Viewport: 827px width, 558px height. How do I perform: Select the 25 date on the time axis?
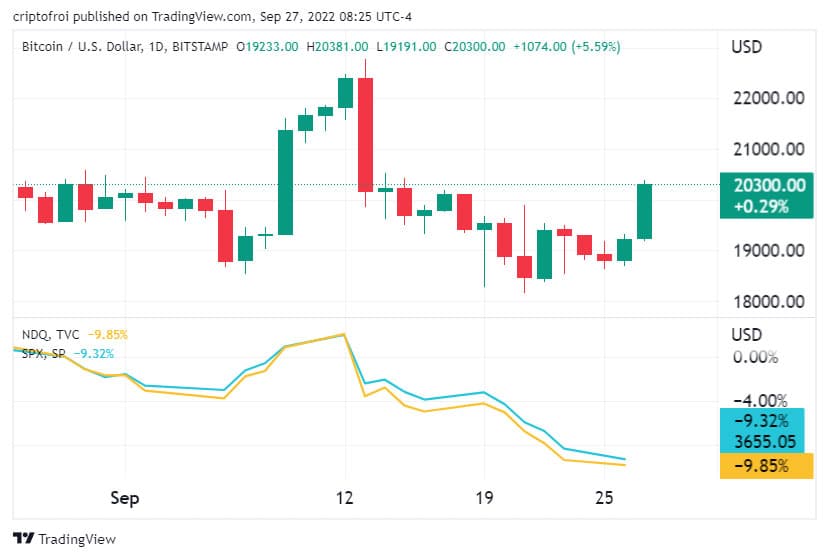tap(604, 497)
